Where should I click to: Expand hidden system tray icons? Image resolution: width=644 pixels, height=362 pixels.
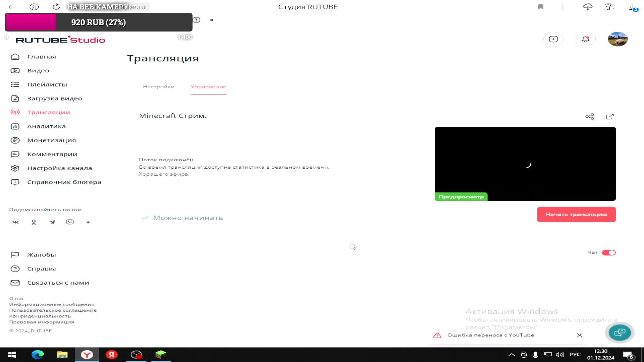tap(512, 355)
